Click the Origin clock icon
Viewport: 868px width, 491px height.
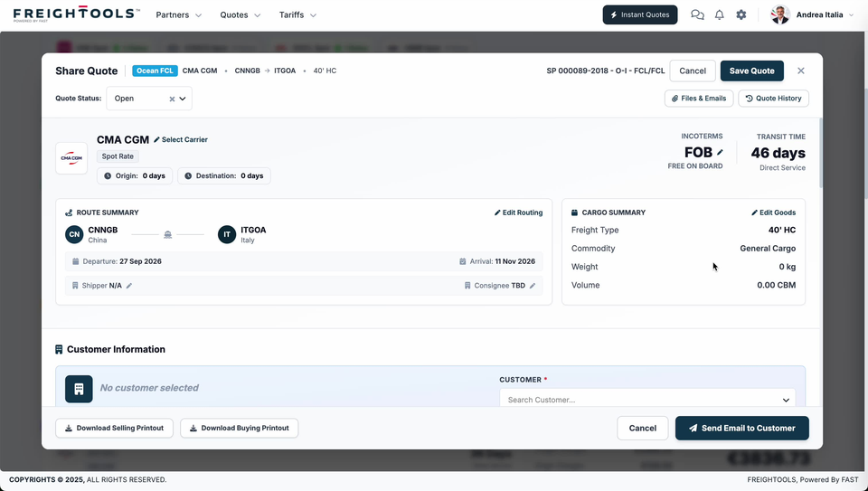pos(108,176)
